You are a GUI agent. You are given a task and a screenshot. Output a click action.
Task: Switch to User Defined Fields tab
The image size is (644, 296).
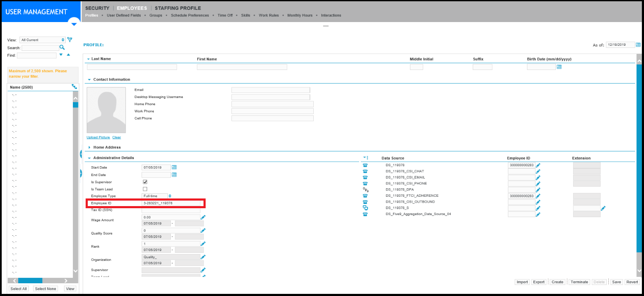(x=124, y=15)
